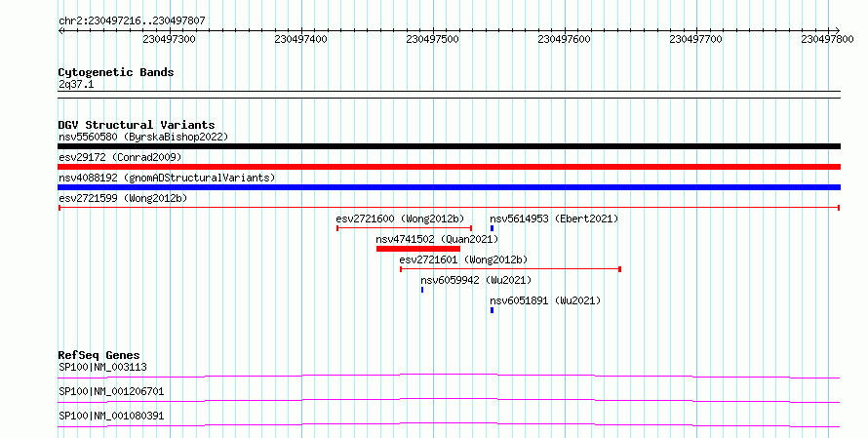The width and height of the screenshot is (868, 438).
Task: Click the Cytogenetic Bands track title
Action: 116,72
